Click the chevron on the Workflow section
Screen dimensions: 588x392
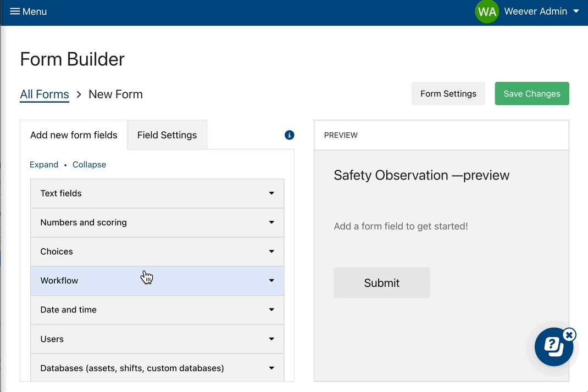coord(271,281)
